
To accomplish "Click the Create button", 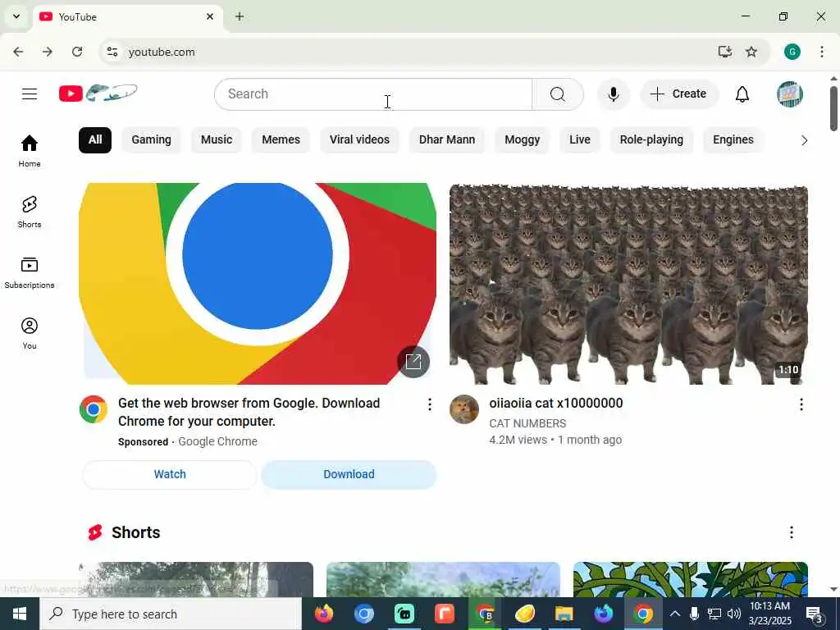I will tap(678, 94).
